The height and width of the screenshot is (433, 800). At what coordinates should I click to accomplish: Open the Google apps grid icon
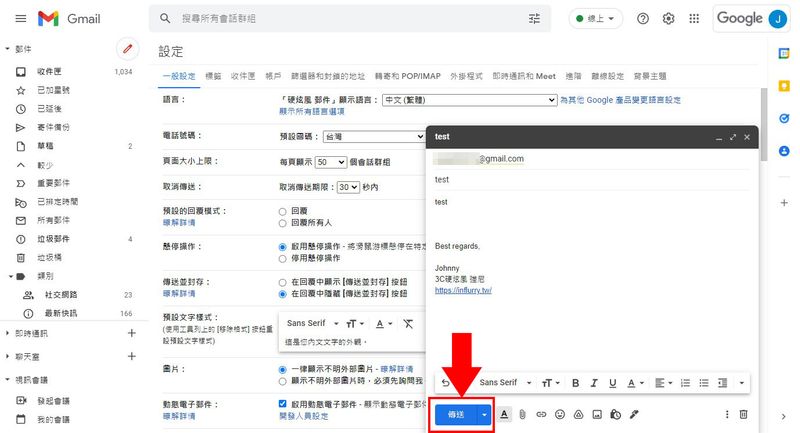coord(694,19)
